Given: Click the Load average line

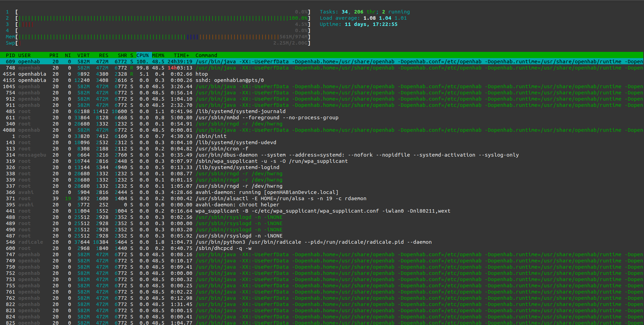Looking at the screenshot, I should click(363, 18).
